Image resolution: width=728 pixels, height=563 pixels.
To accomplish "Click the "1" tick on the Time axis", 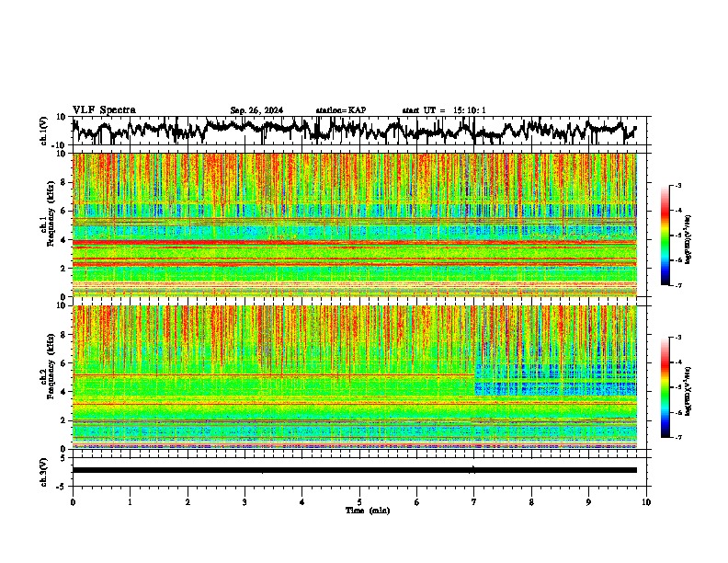I will pyautogui.click(x=130, y=502).
